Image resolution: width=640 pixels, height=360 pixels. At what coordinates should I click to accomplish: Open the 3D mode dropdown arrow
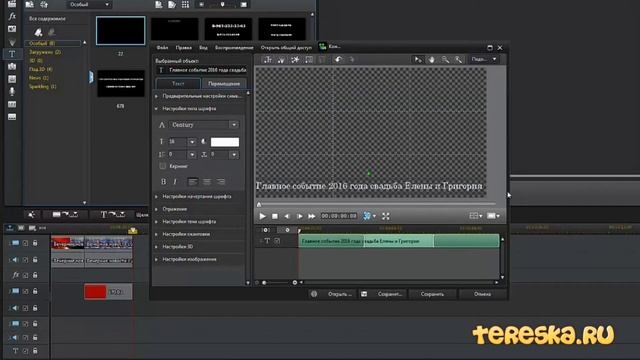374,216
